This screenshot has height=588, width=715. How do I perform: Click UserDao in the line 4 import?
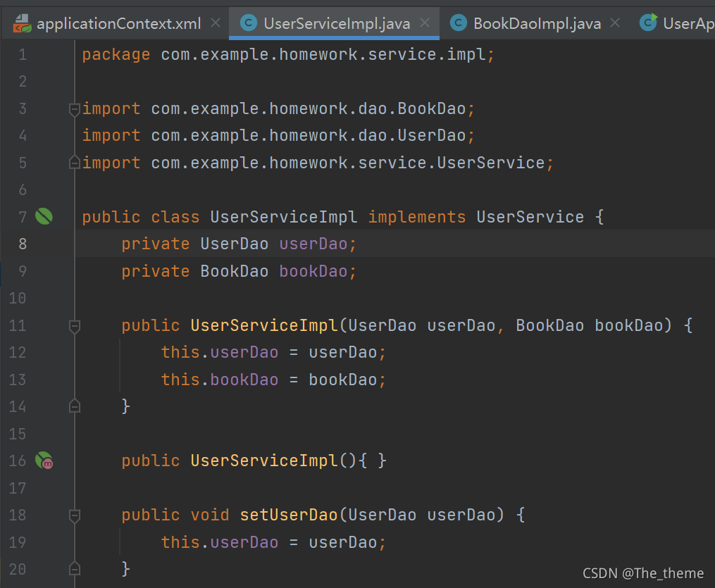pos(431,135)
